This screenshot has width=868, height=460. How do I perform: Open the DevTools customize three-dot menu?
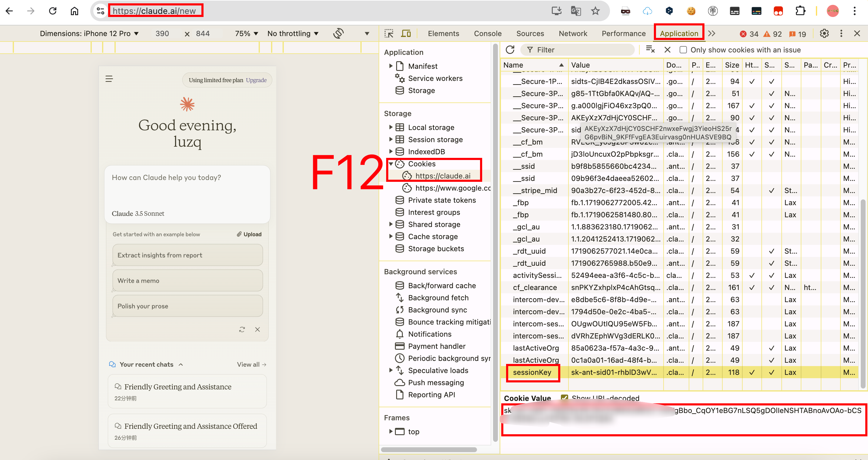coord(841,33)
